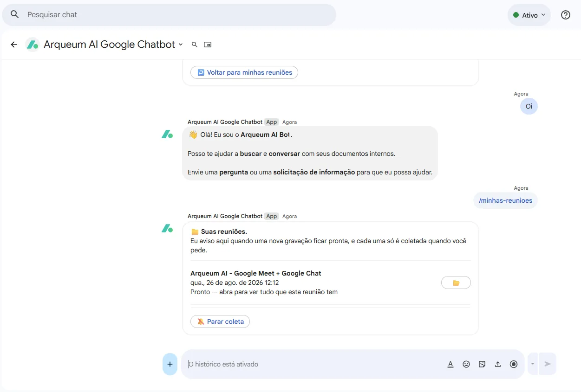Open the Ativo status dropdown
The image size is (581, 392).
(529, 15)
